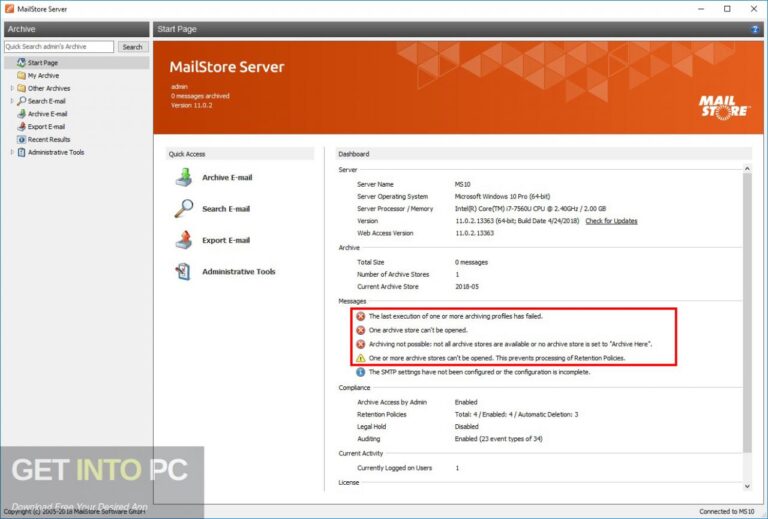Screen dimensions: 768x519
Task: Click the Check for Updates link
Action: [611, 221]
